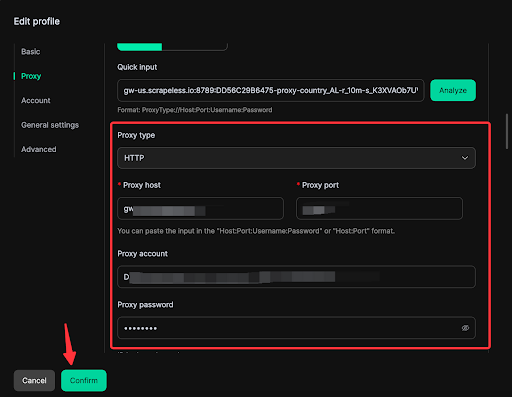Image resolution: width=512 pixels, height=397 pixels.
Task: Go to Account section
Action: [x=36, y=100]
